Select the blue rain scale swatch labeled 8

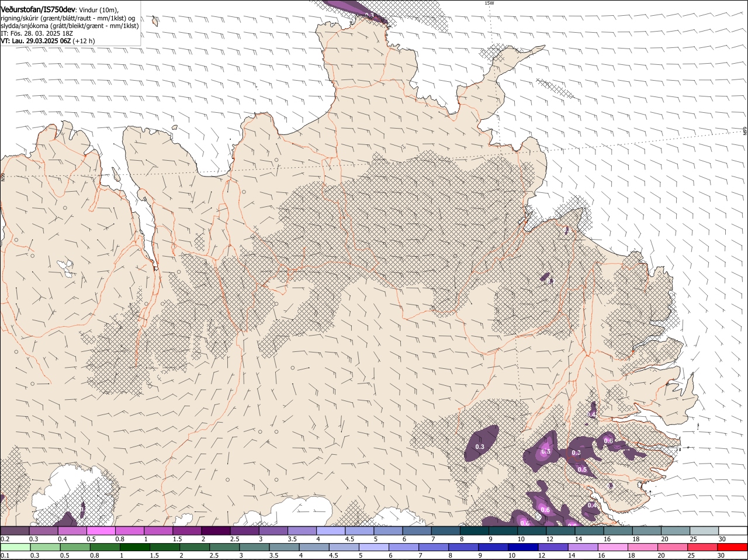[x=463, y=547]
